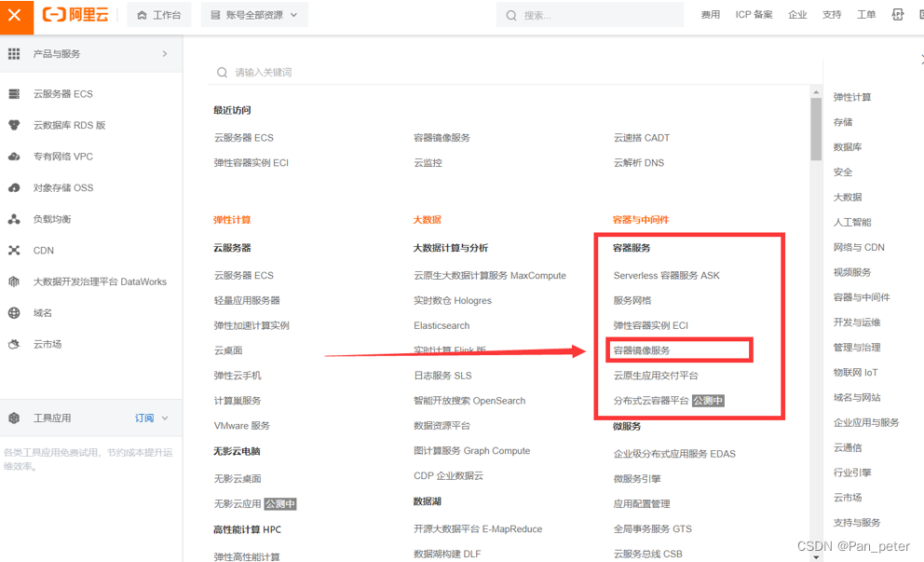
Task: Click the keyword search magnifier icon
Action: tap(223, 72)
